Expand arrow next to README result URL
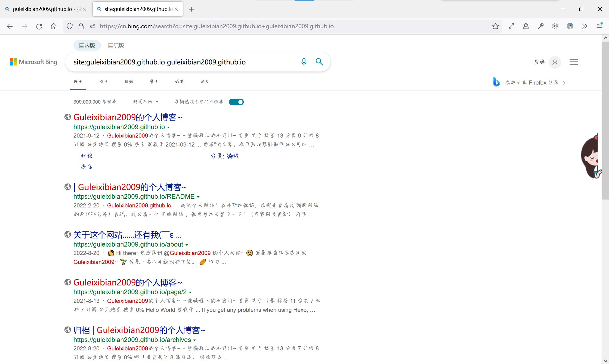 point(198,197)
